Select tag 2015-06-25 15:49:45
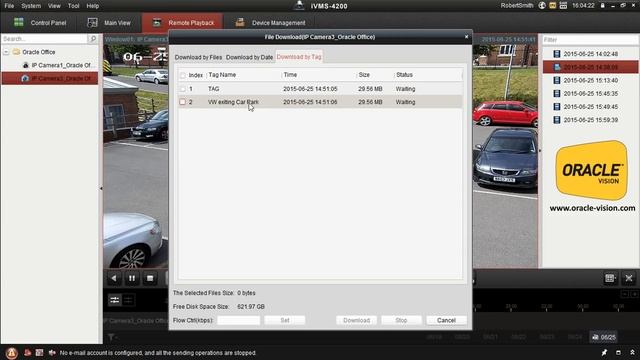The height and width of the screenshot is (360, 640). [x=590, y=107]
